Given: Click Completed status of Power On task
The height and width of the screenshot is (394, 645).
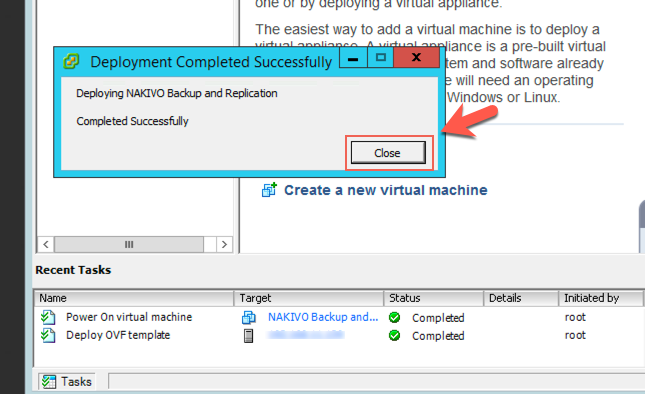Looking at the screenshot, I should 438,318.
